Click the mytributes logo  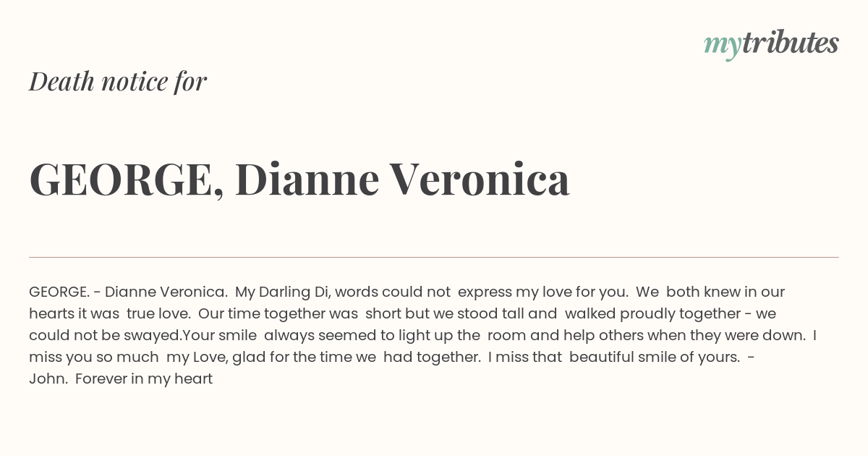[771, 44]
